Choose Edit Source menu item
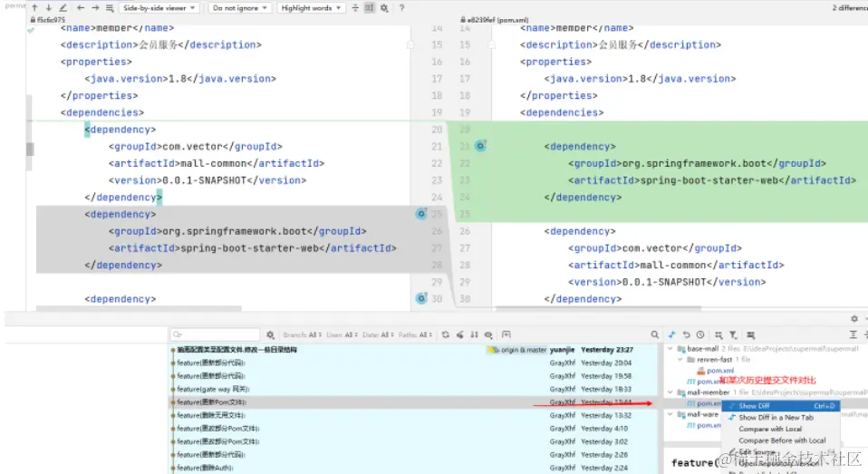This screenshot has height=474, width=868. coord(781,452)
